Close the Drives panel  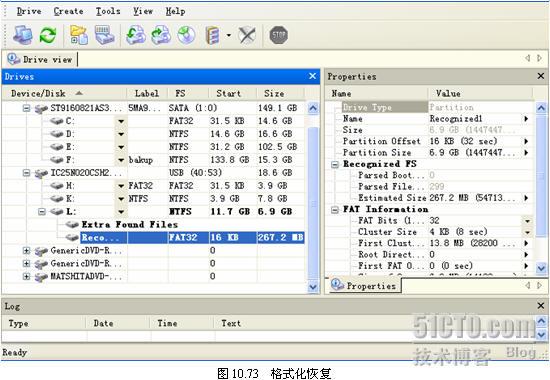point(313,76)
